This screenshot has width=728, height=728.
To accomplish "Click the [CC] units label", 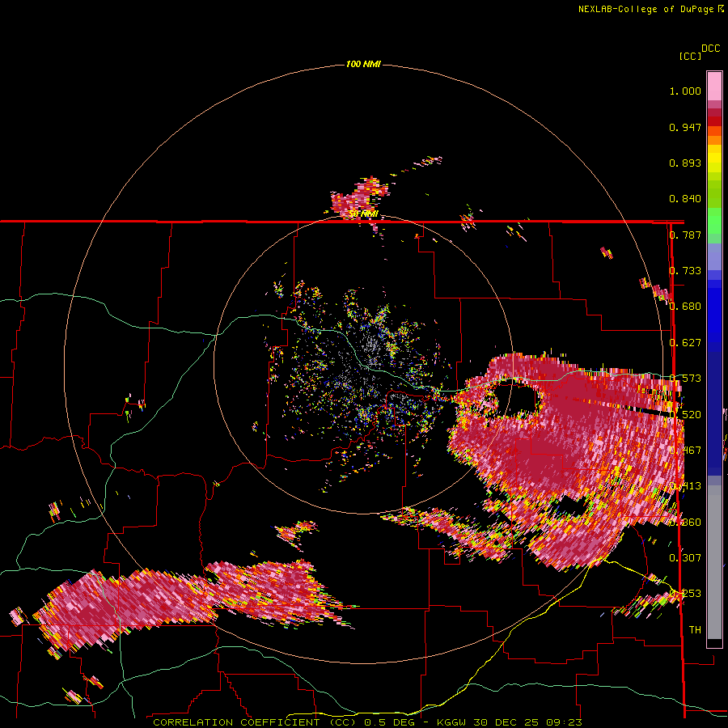I will click(x=690, y=56).
